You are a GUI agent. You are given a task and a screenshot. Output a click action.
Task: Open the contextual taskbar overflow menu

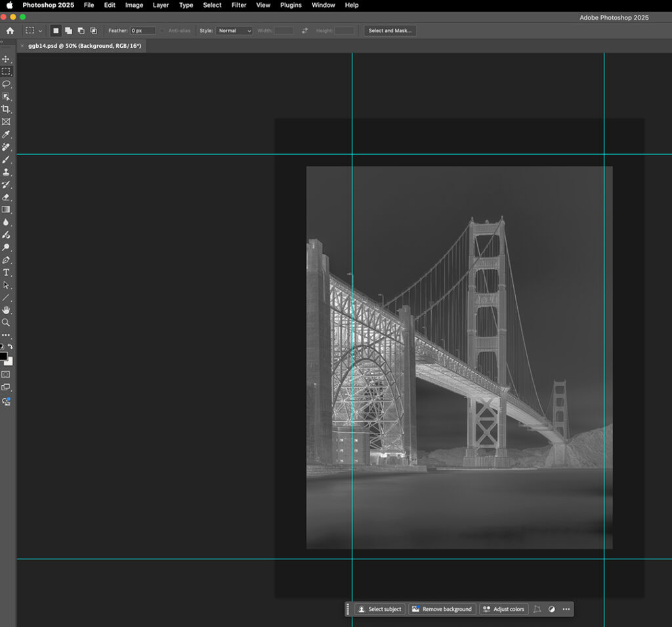[566, 609]
